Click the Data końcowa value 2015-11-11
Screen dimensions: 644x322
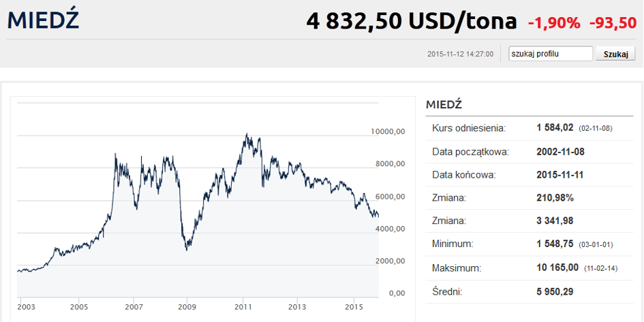pyautogui.click(x=560, y=174)
